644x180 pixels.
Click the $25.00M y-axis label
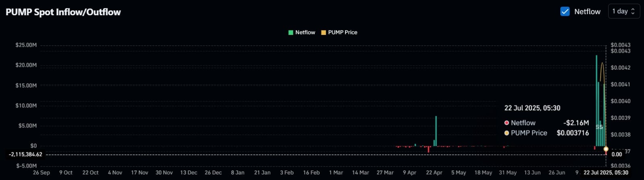(26, 45)
